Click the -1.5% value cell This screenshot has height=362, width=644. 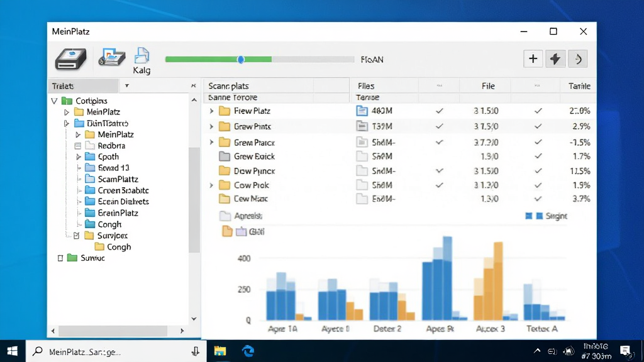click(x=579, y=143)
